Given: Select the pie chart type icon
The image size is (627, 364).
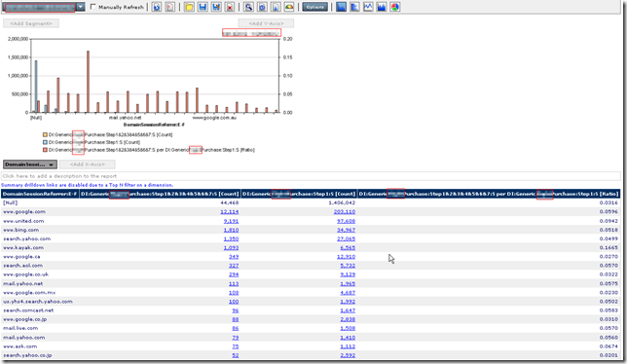Looking at the screenshot, I should pyautogui.click(x=395, y=7).
